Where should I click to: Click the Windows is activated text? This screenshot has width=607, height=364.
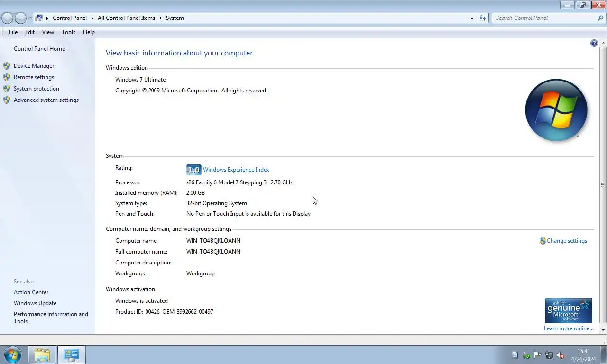click(x=141, y=301)
